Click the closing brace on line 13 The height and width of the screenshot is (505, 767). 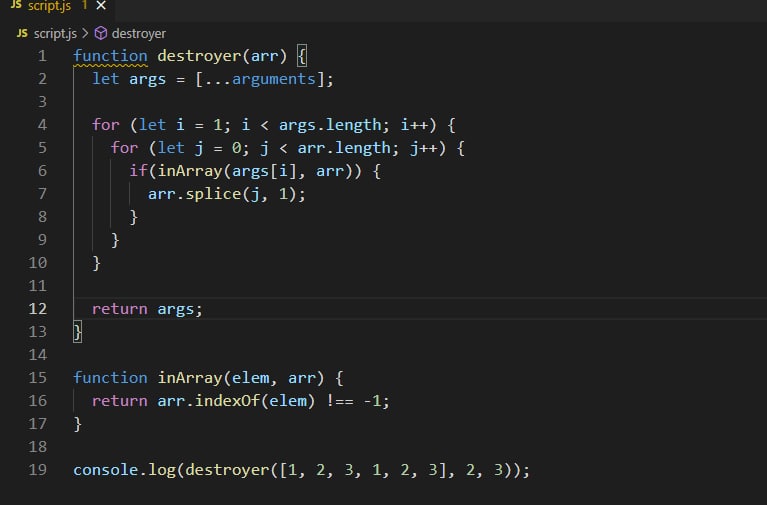coord(77,332)
